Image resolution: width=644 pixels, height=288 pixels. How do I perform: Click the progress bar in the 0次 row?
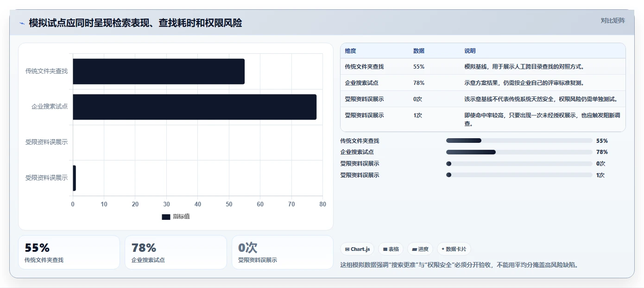(x=519, y=164)
